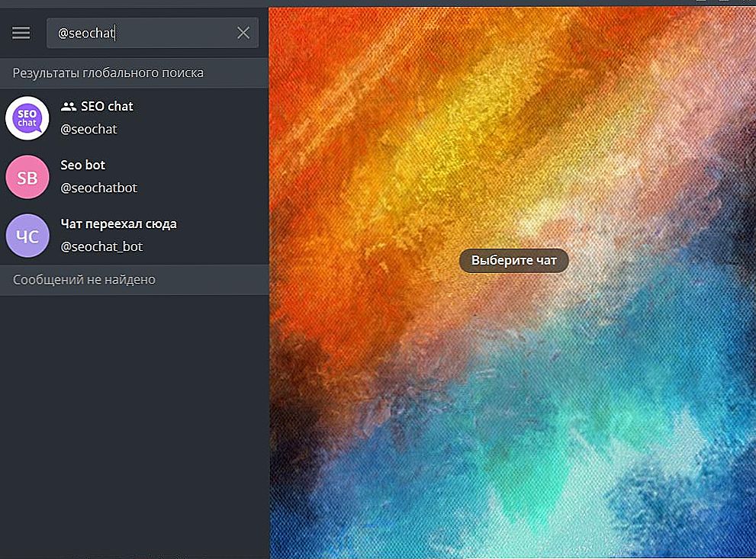This screenshot has width=756, height=559.
Task: Click the @seochat_bot username
Action: [x=101, y=247]
